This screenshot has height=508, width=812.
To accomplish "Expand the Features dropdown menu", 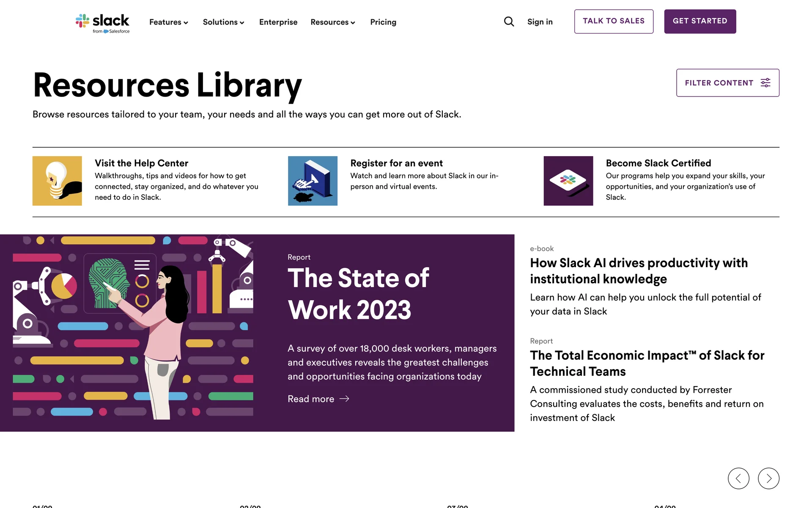I will (x=168, y=22).
